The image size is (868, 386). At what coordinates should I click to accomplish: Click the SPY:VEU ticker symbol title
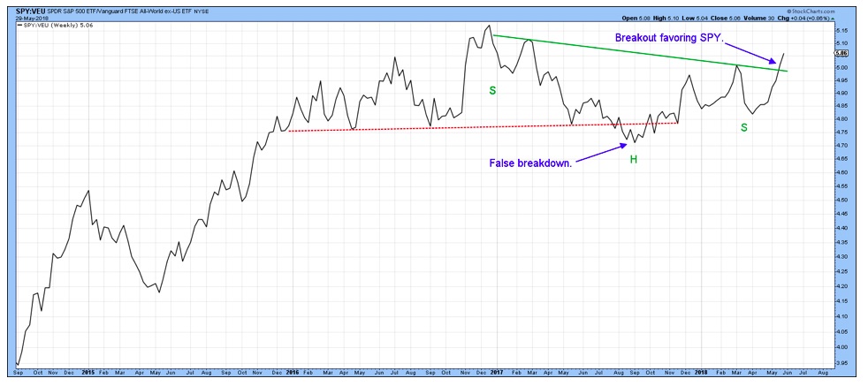(x=32, y=11)
